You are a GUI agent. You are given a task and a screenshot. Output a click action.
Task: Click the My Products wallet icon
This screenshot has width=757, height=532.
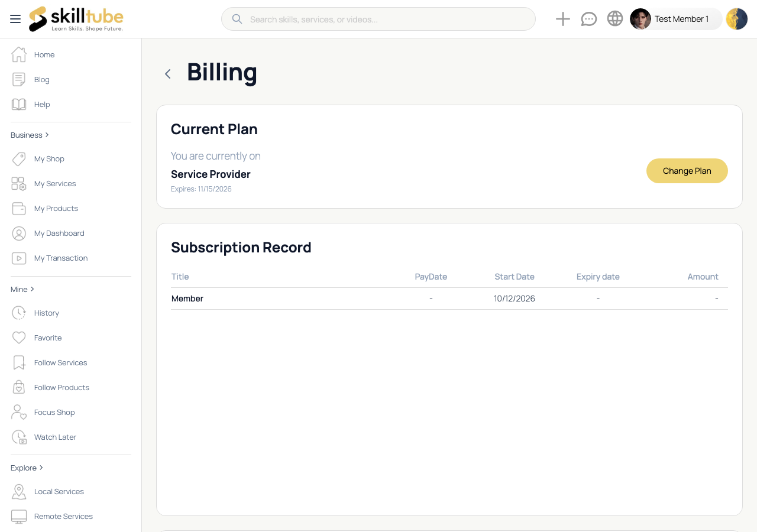tap(19, 208)
